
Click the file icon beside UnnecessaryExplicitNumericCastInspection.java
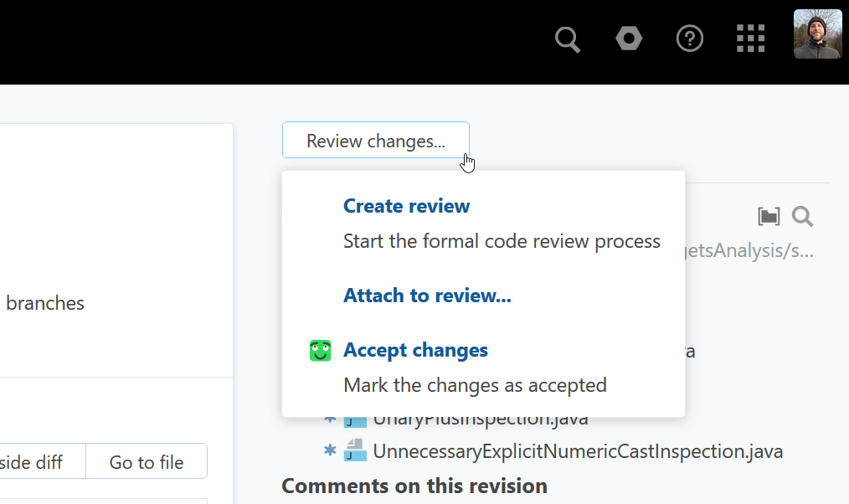click(356, 451)
